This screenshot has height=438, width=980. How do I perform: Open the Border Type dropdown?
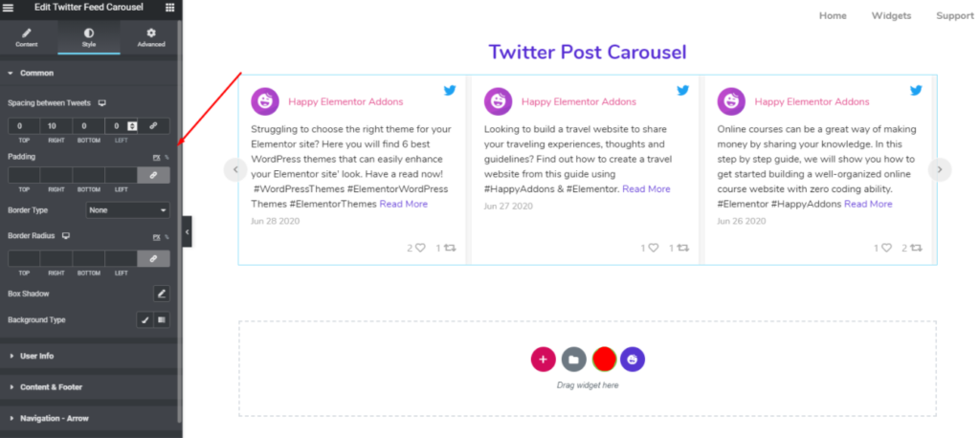click(127, 209)
